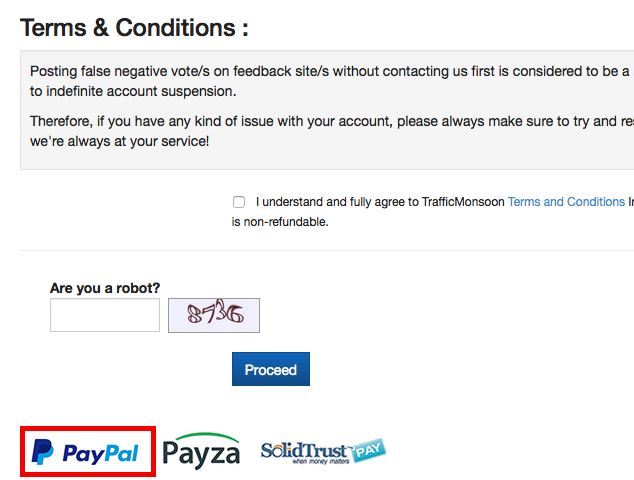Click the 'Terms & Conditions :' heading
Image resolution: width=634 pixels, height=480 pixels.
click(134, 28)
